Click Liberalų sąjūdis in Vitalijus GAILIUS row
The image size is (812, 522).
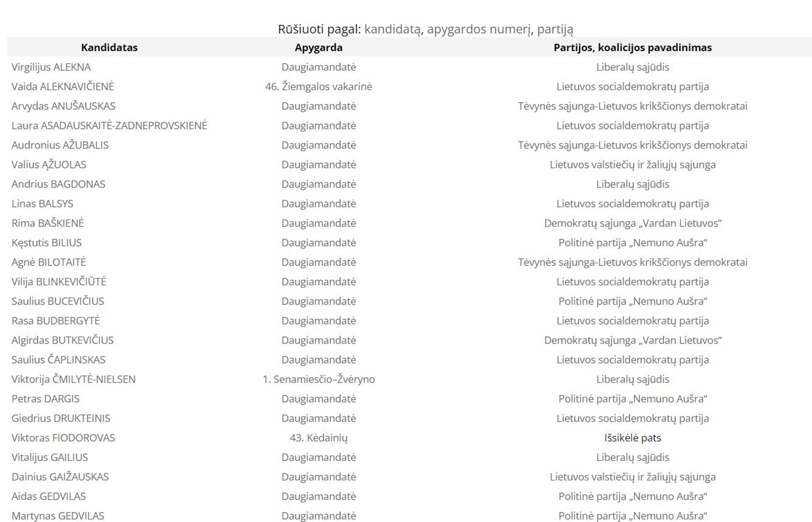point(633,457)
